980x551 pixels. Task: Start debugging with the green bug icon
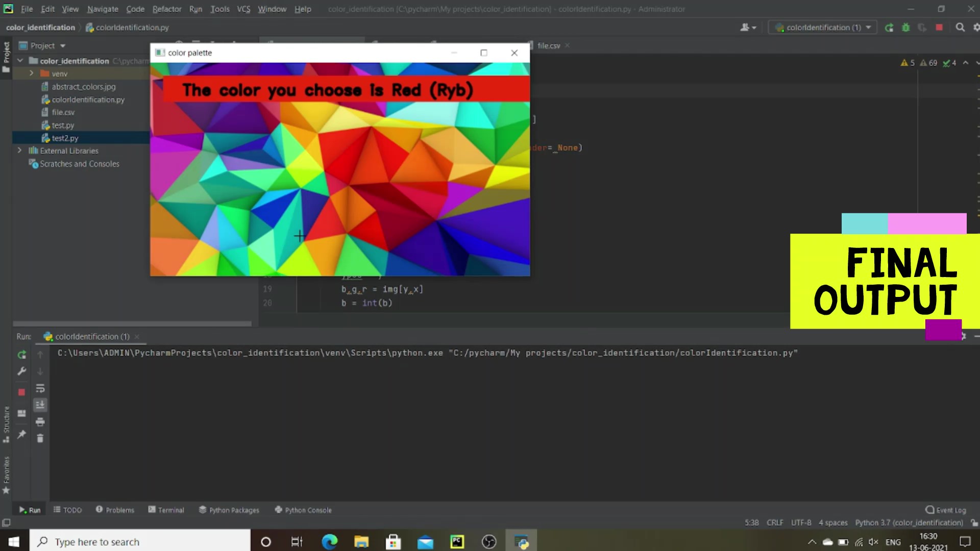906,27
